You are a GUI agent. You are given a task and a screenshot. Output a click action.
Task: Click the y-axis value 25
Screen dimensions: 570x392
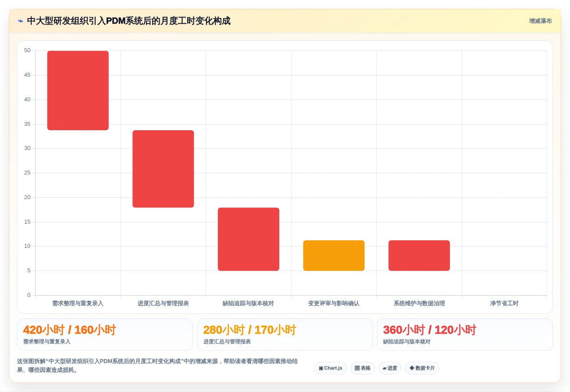click(x=27, y=173)
